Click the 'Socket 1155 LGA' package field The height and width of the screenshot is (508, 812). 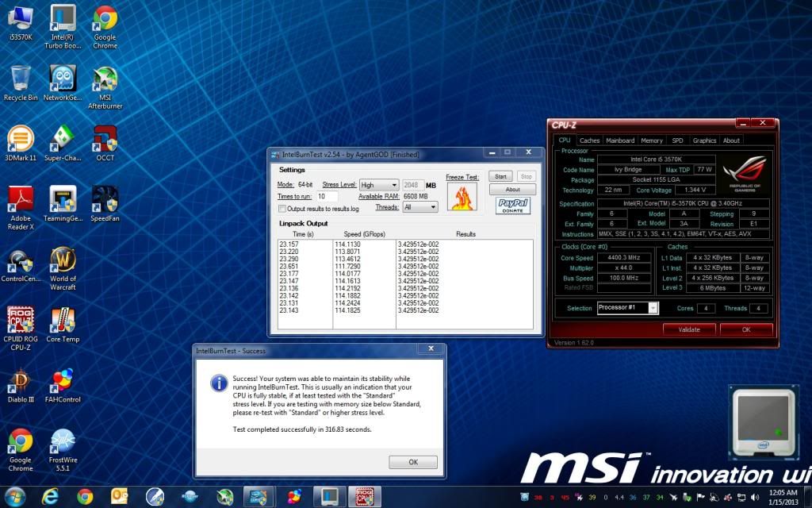coord(656,179)
